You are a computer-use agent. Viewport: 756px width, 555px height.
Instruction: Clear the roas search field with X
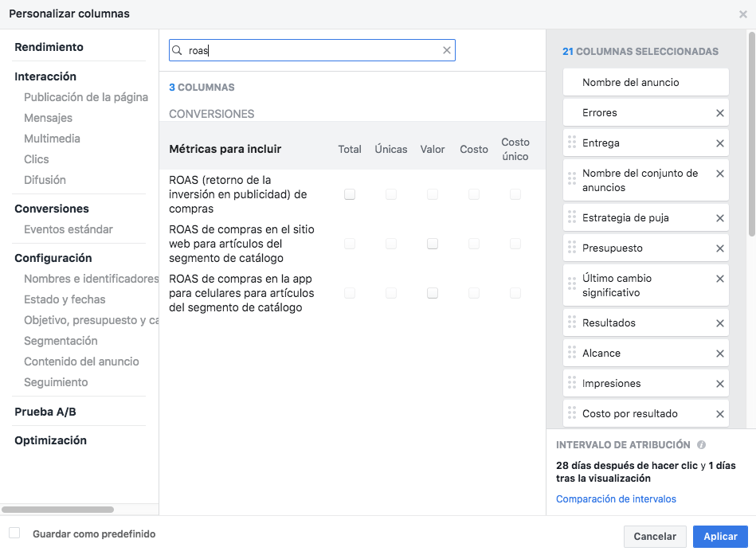446,50
